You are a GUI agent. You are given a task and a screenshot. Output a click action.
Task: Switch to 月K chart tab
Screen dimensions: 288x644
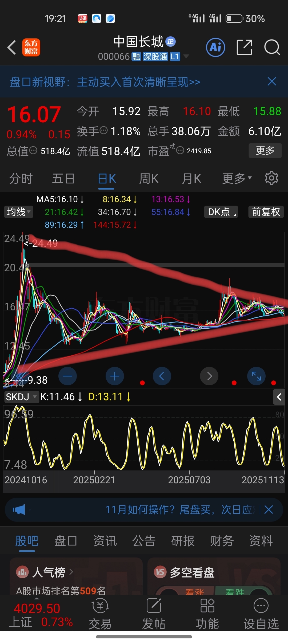click(x=191, y=178)
